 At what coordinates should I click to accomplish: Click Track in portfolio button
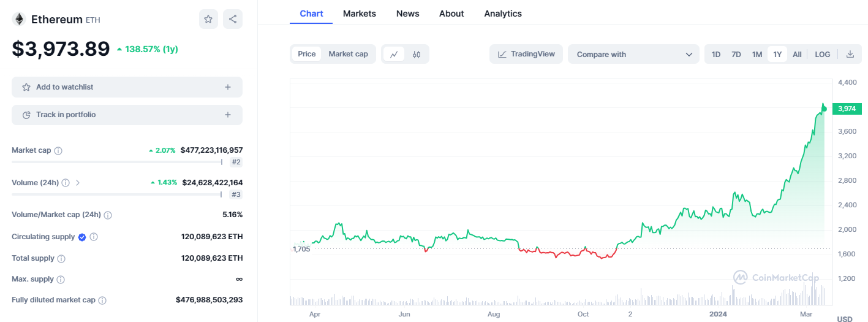point(127,115)
